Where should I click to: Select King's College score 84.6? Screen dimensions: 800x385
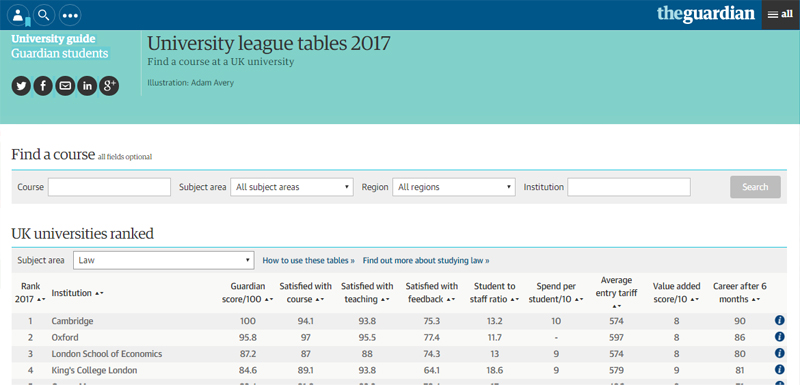click(247, 370)
